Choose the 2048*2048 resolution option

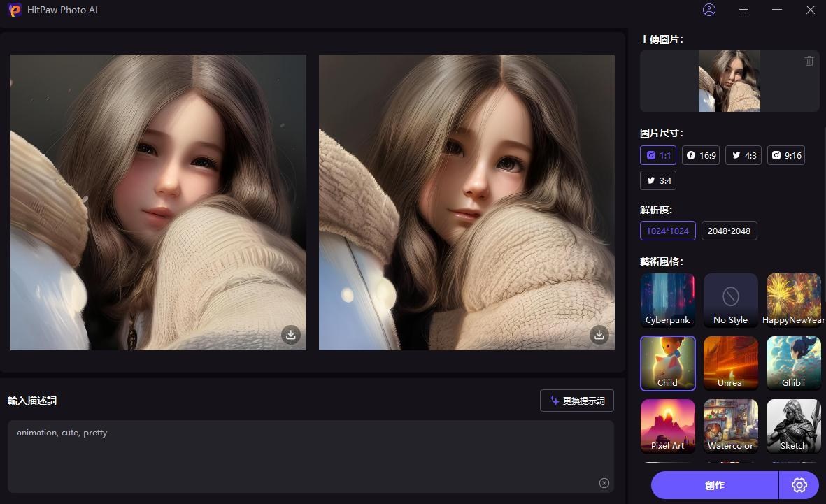coord(729,230)
